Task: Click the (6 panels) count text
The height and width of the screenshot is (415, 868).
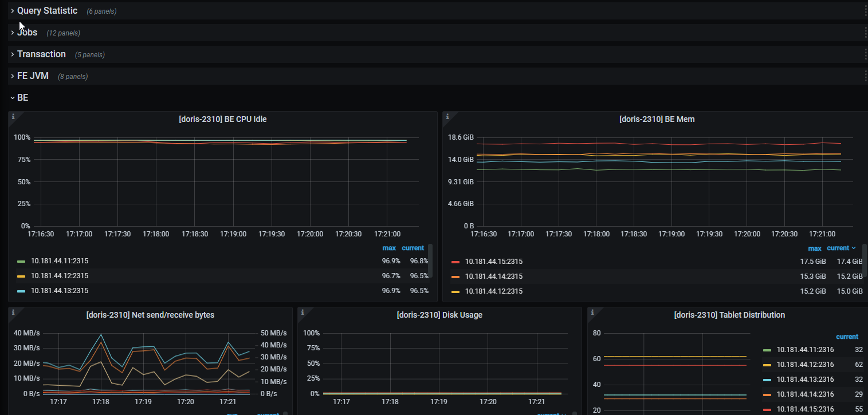Action: tap(101, 11)
